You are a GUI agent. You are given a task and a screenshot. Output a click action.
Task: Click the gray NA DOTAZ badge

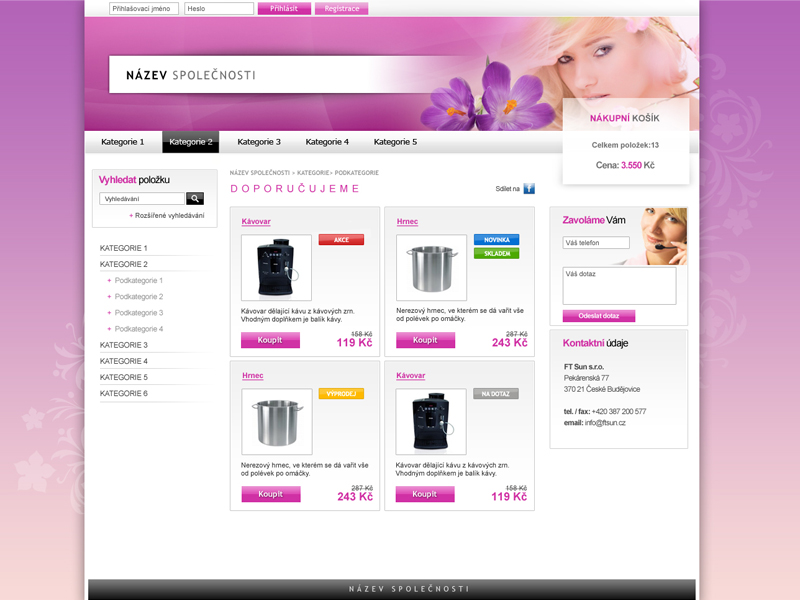[496, 394]
